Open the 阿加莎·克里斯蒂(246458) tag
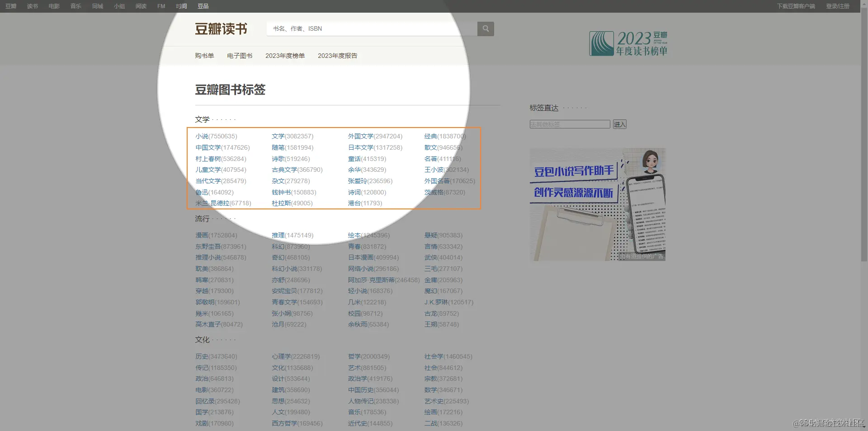 coord(384,280)
